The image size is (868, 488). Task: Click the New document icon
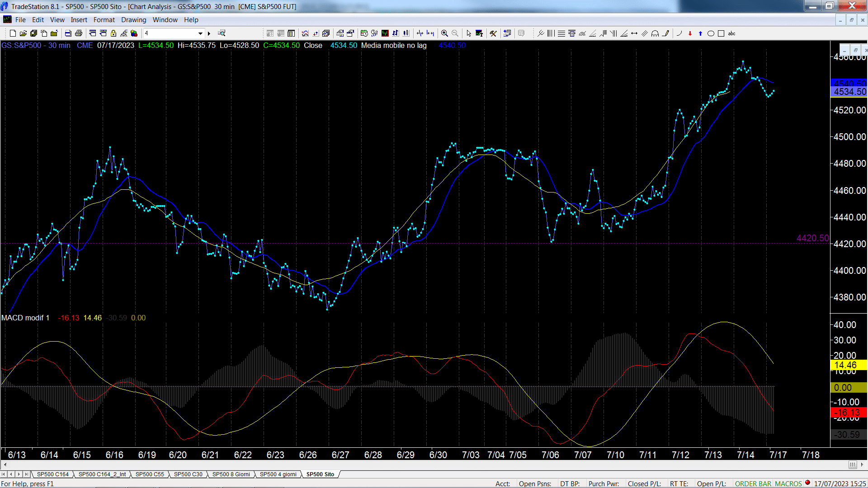(x=13, y=33)
